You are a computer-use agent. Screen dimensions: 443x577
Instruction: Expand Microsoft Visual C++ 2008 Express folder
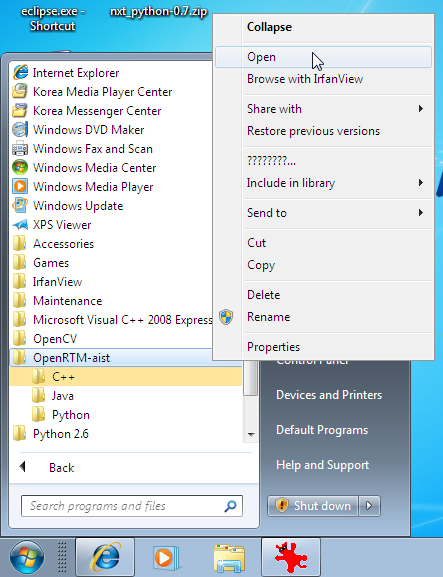point(112,320)
